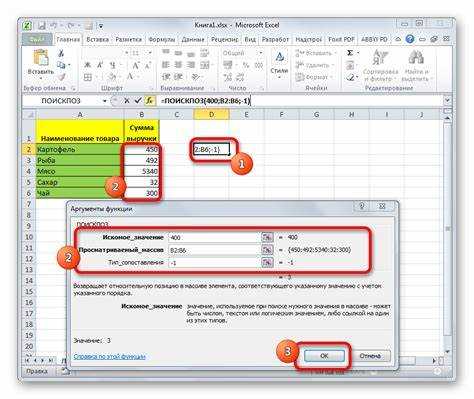Toggle wrap text in alignment group

(x=204, y=53)
